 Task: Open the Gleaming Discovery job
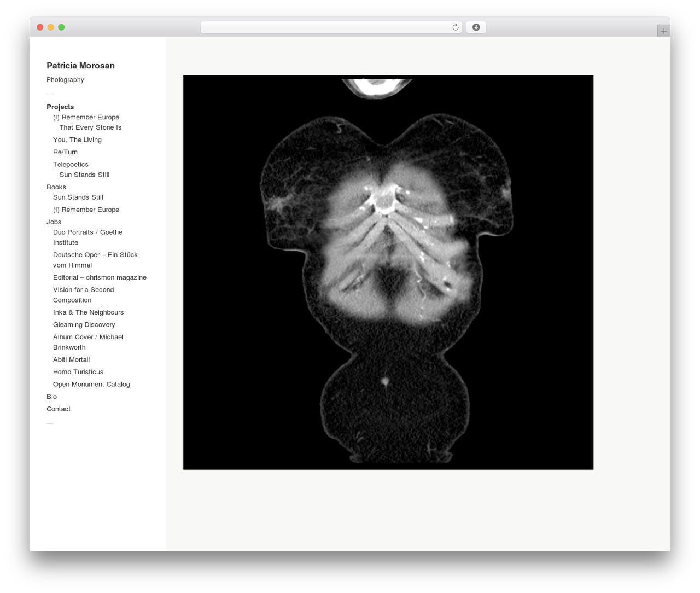84,325
